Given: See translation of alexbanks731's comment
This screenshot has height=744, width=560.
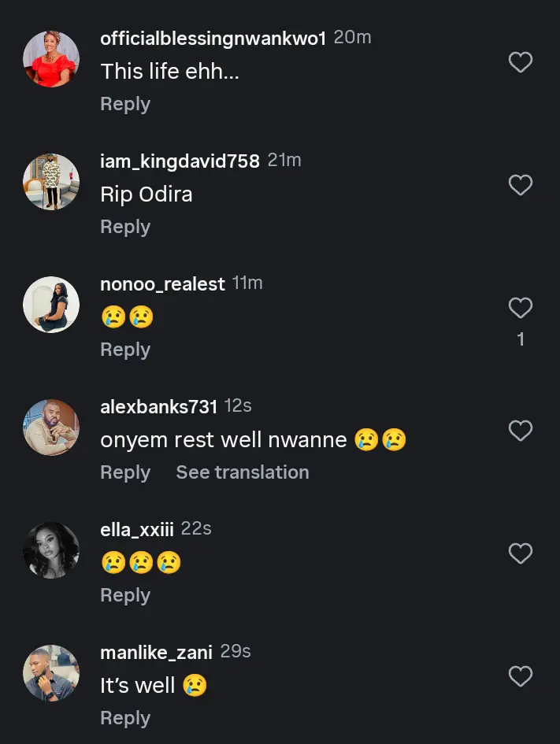Looking at the screenshot, I should [242, 472].
